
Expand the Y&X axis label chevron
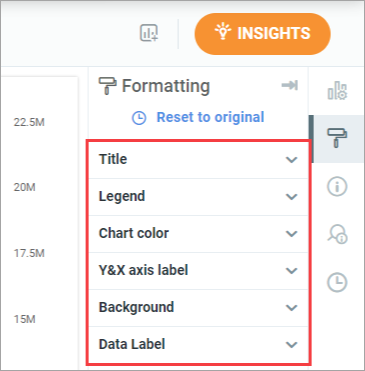click(292, 271)
